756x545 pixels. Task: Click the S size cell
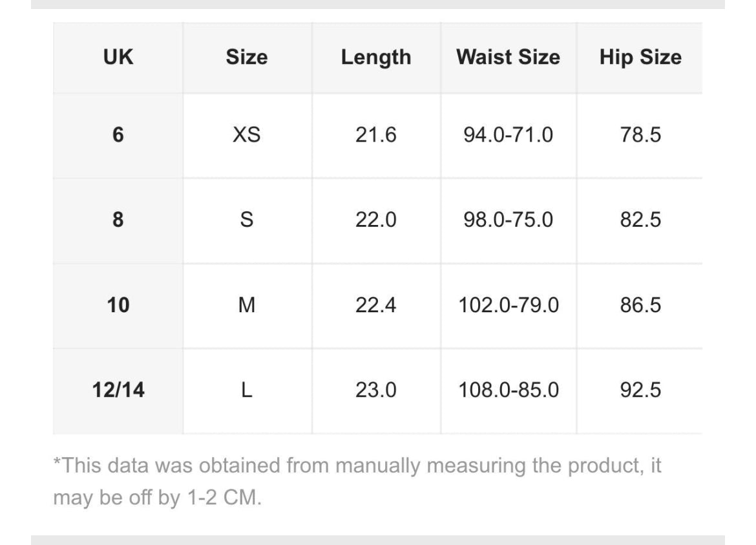pos(246,220)
